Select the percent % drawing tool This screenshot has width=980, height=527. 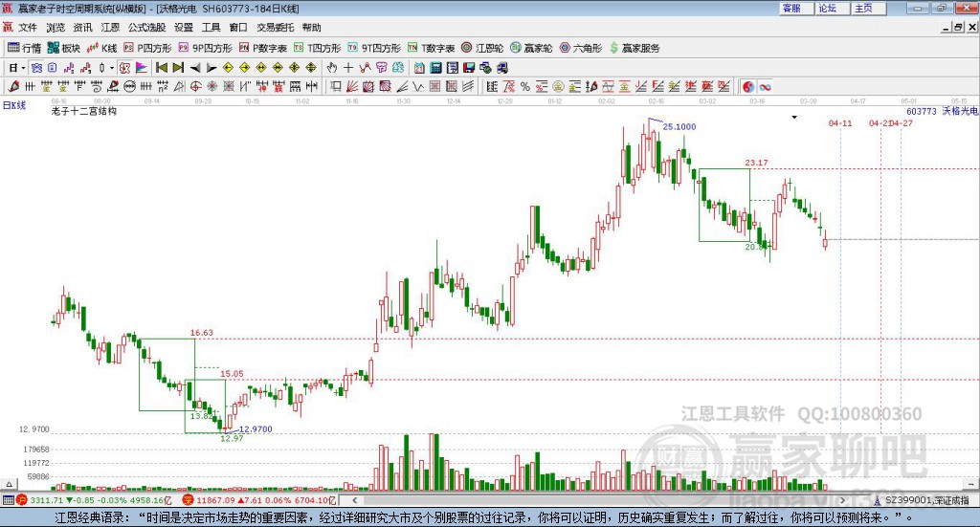coord(525,87)
